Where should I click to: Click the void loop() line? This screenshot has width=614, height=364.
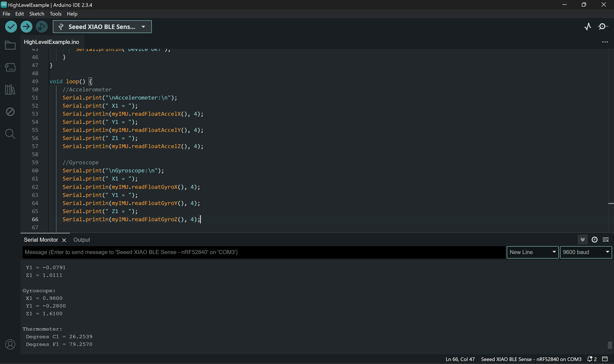coord(71,81)
